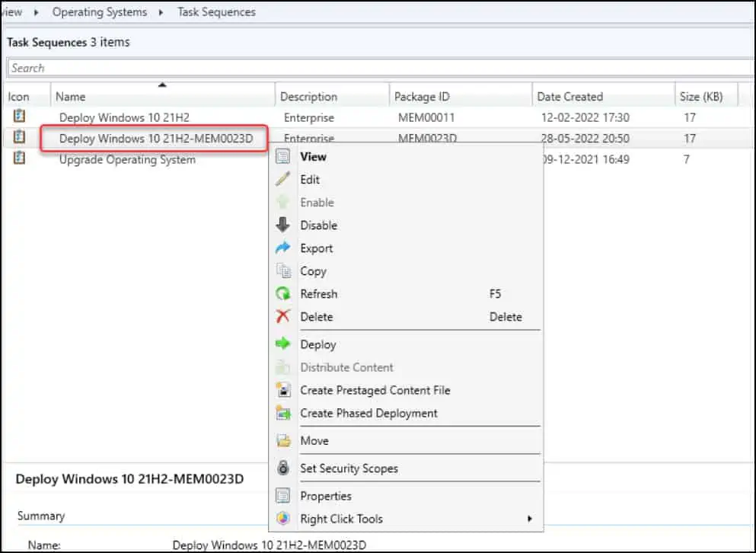756x553 pixels.
Task: Click the Create Prestaged Content File icon
Action: [x=283, y=390]
